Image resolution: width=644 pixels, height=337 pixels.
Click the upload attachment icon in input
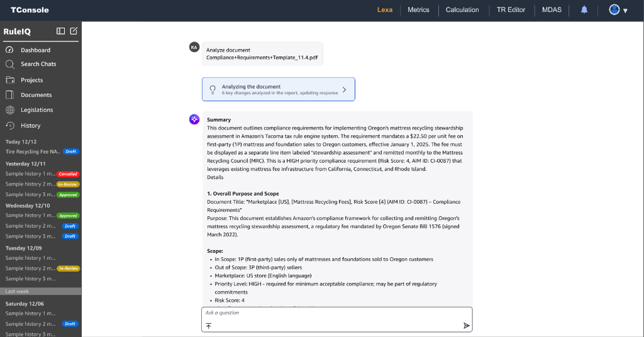[209, 326]
